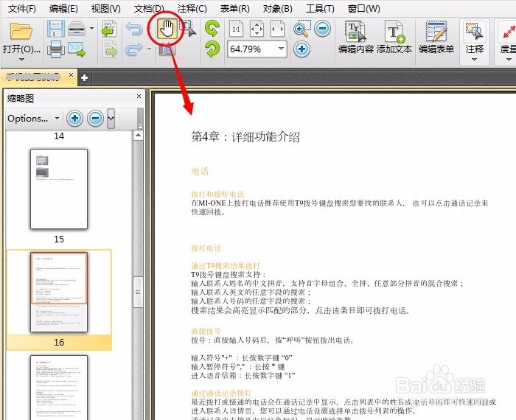Open the 文档(D) menu

point(149,8)
